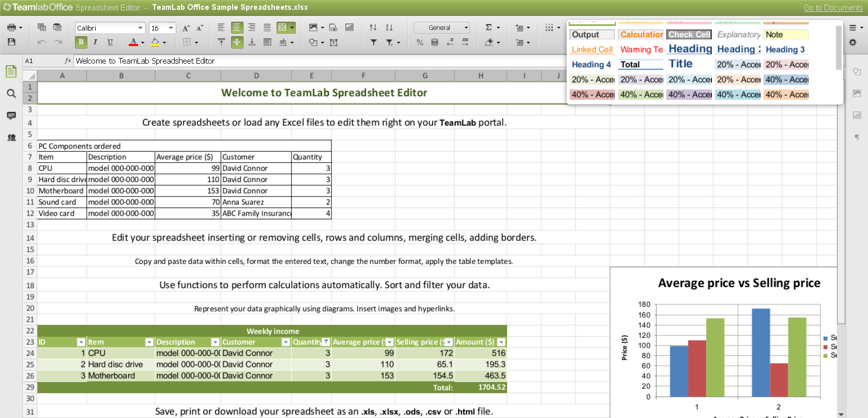Click the Insert Chart icon

point(349,27)
